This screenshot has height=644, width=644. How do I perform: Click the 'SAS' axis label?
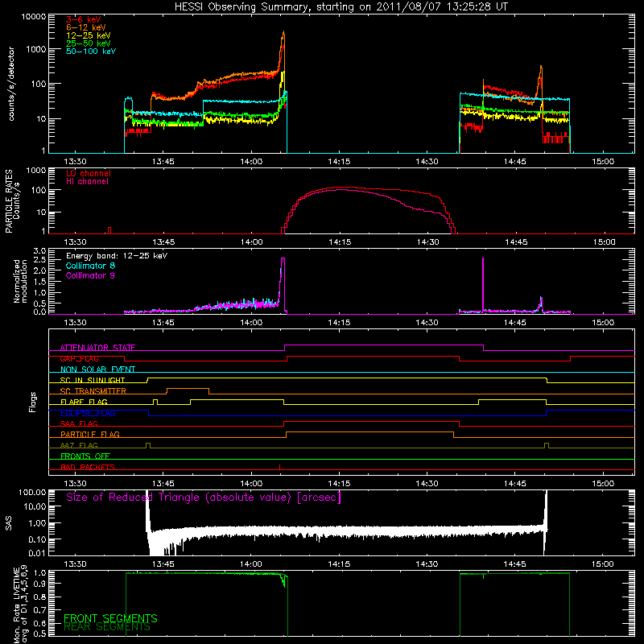(x=9, y=522)
